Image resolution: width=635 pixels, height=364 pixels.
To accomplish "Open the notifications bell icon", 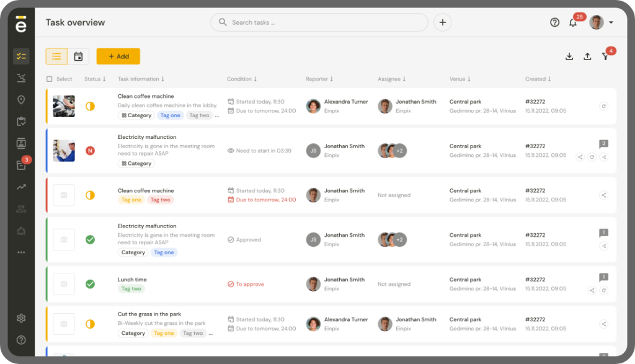I will (x=572, y=22).
